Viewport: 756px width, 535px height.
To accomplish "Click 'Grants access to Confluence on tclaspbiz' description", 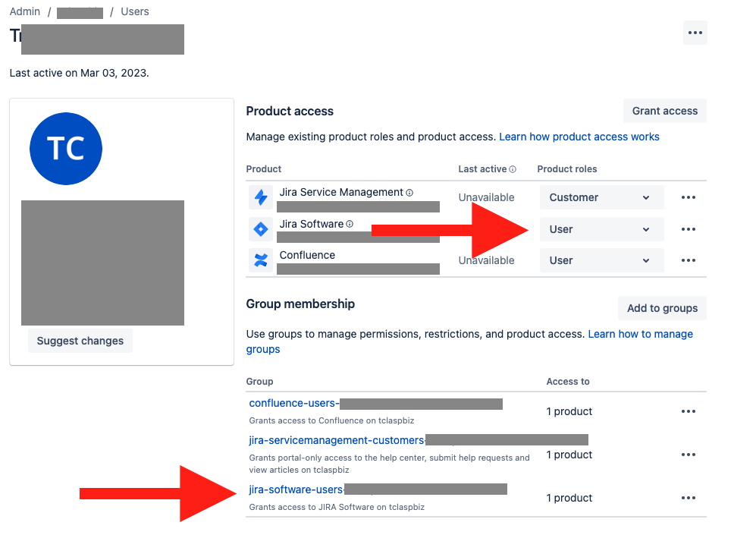I will tap(331, 420).
